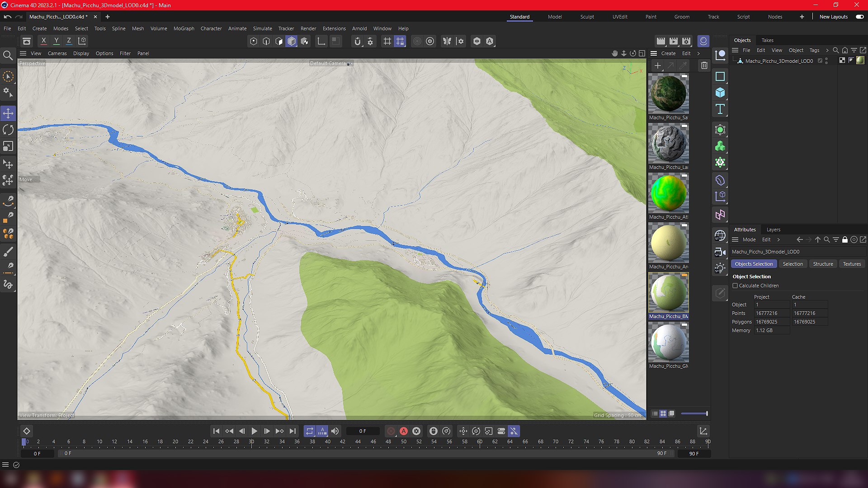
Task: Toggle the New Layouts switch
Action: 860,17
